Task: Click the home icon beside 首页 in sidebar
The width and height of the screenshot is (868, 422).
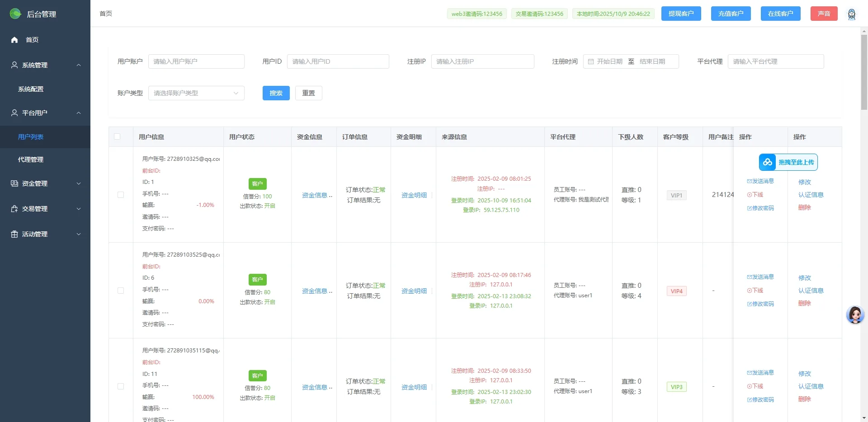Action: 14,40
